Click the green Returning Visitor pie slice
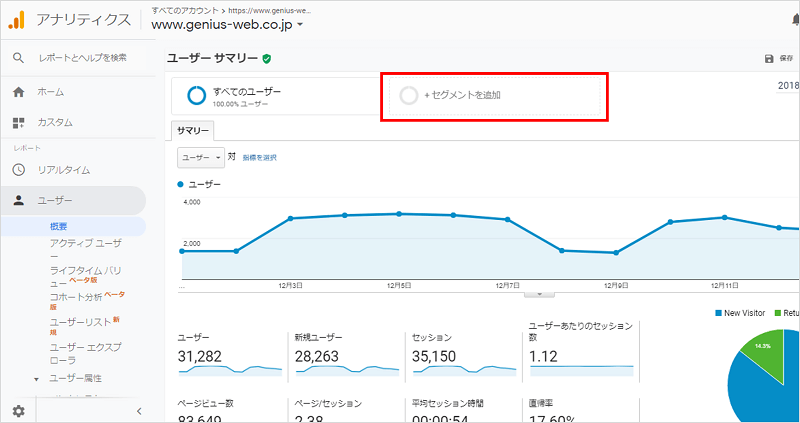 click(764, 354)
